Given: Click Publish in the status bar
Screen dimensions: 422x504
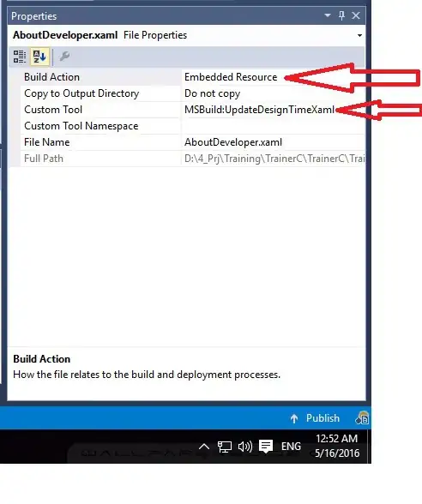Looking at the screenshot, I should point(323,418).
